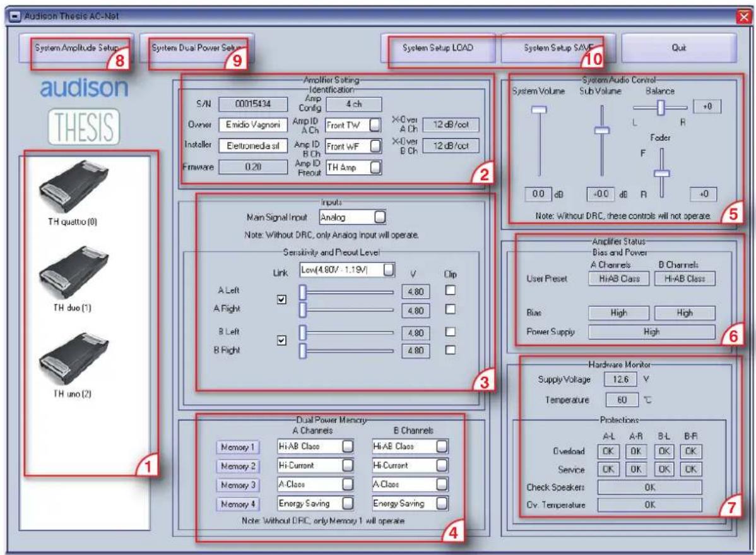
Task: Toggle the B Left/Right link checkbox
Action: [x=281, y=341]
